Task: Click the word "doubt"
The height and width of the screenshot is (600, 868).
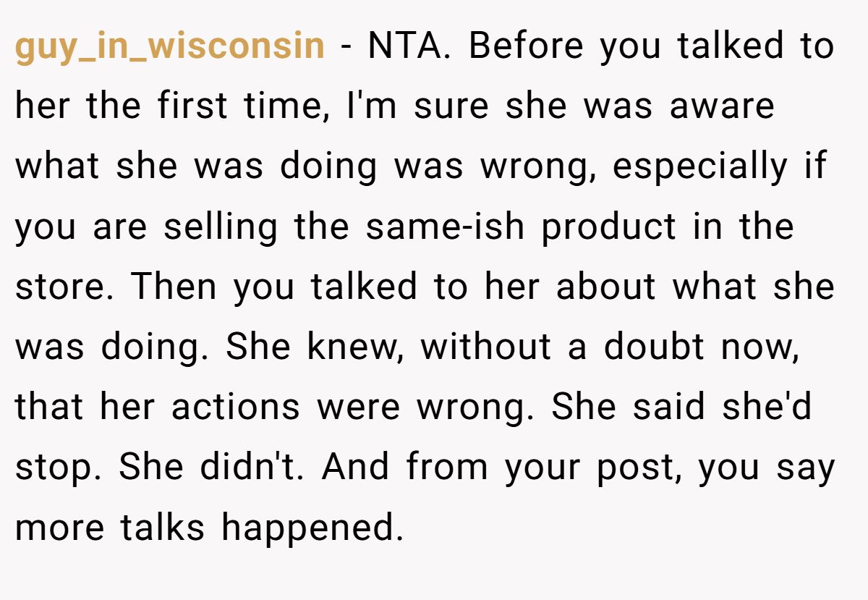Action: point(654,347)
